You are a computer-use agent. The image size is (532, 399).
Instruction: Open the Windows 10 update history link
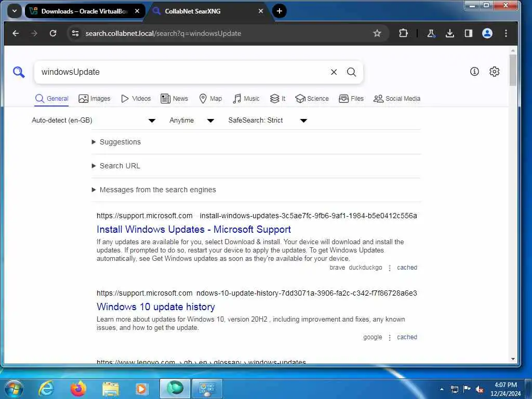click(x=156, y=307)
